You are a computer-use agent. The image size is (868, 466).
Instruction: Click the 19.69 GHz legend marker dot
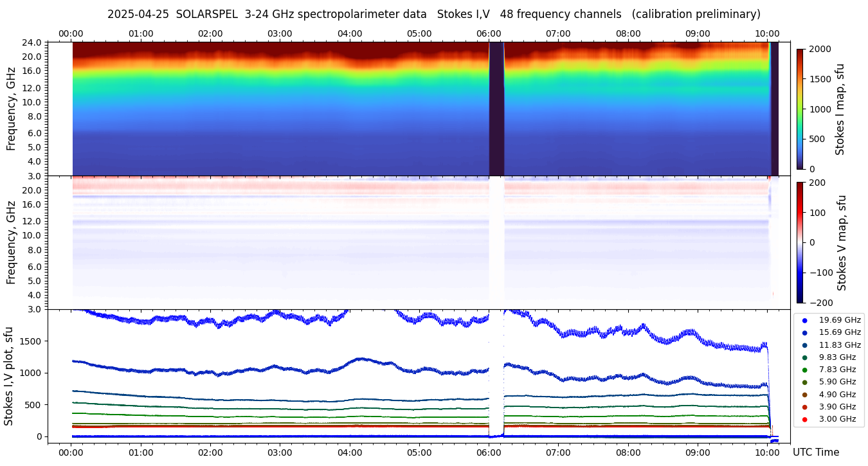point(804,320)
